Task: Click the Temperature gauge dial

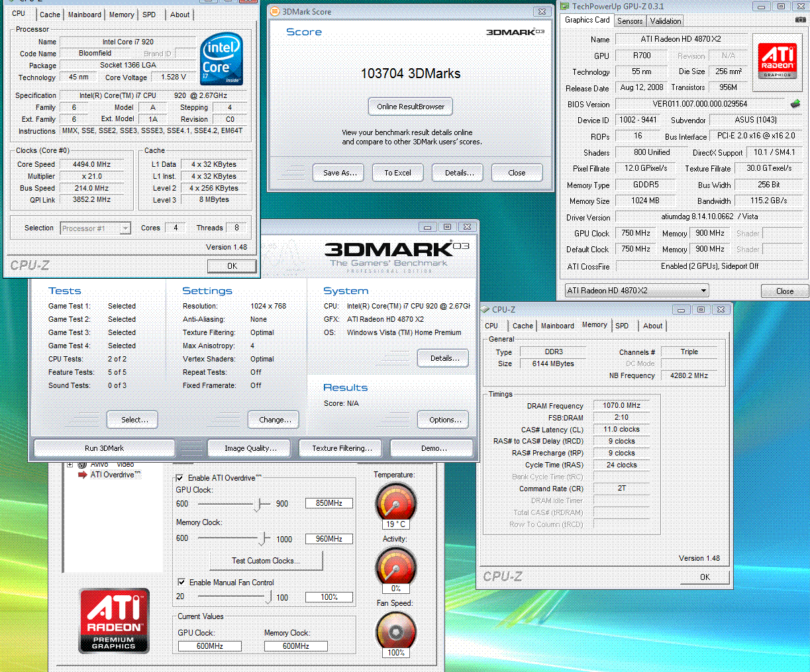Action: click(395, 502)
